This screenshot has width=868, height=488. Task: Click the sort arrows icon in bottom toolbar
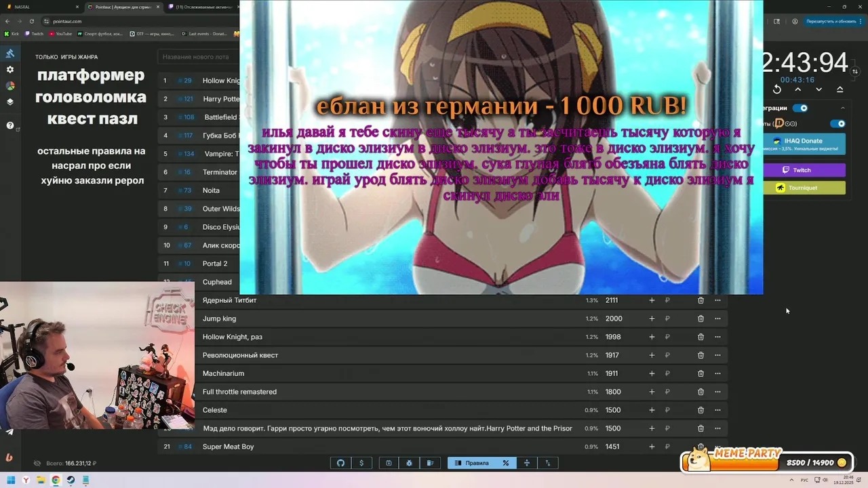point(547,463)
